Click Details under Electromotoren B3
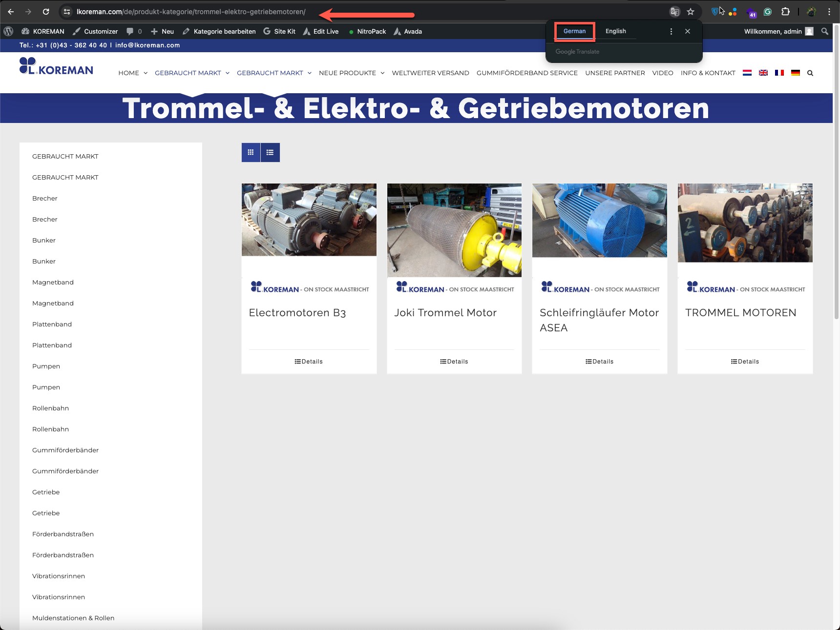Screen dimensions: 840x630 pyautogui.click(x=309, y=362)
